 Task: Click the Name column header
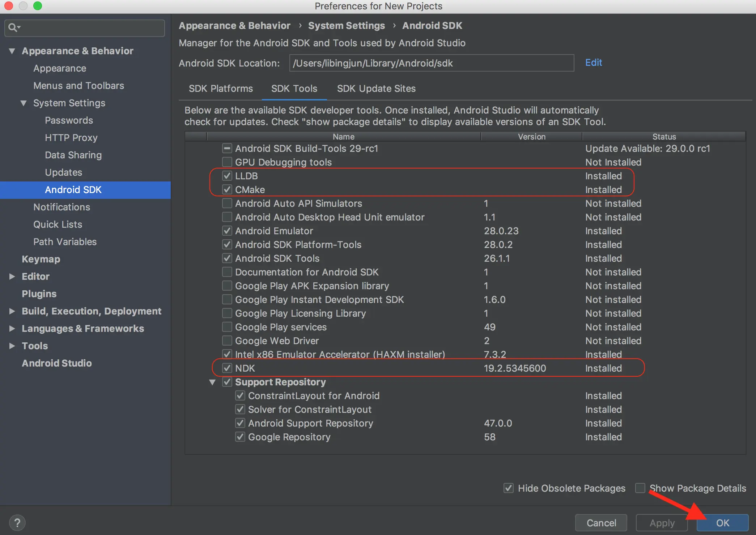[x=343, y=137]
